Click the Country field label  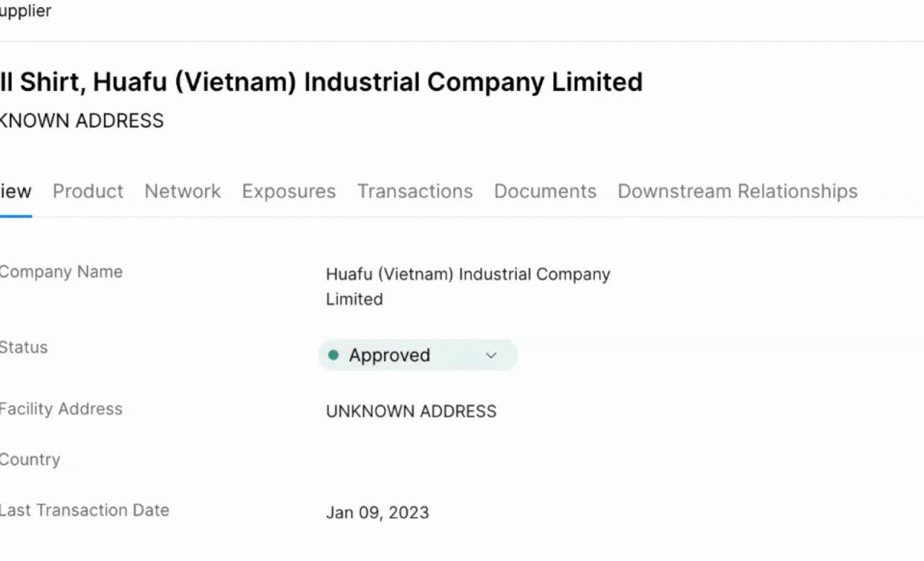point(30,460)
